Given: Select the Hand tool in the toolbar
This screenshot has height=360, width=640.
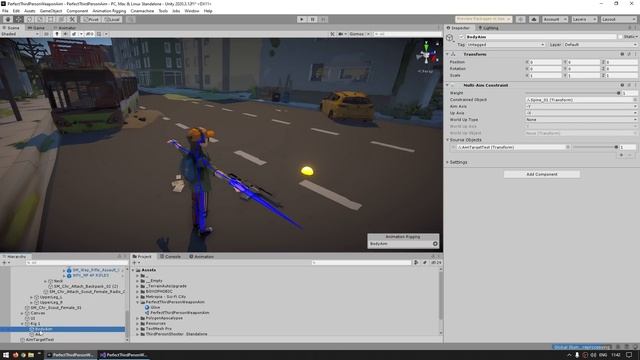Looking at the screenshot, I should point(8,19).
